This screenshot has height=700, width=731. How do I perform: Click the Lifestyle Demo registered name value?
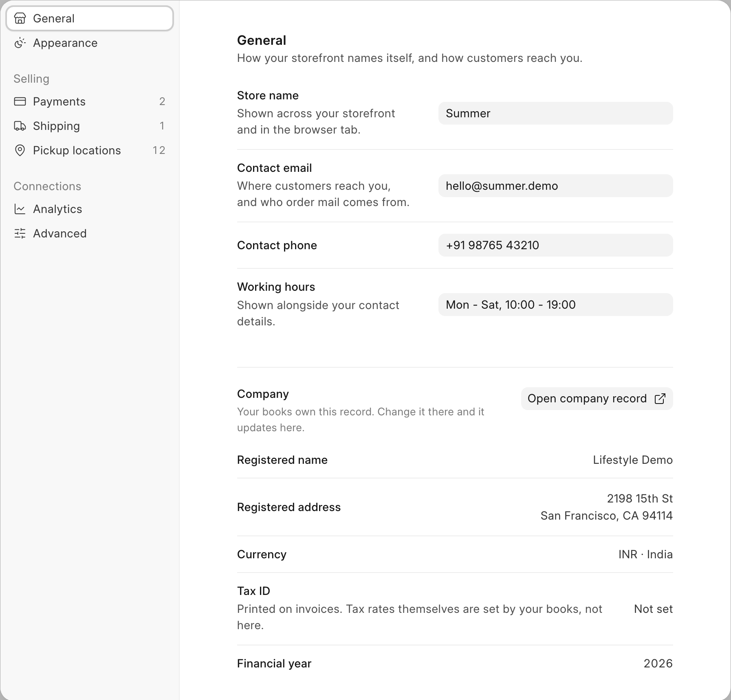coord(633,460)
